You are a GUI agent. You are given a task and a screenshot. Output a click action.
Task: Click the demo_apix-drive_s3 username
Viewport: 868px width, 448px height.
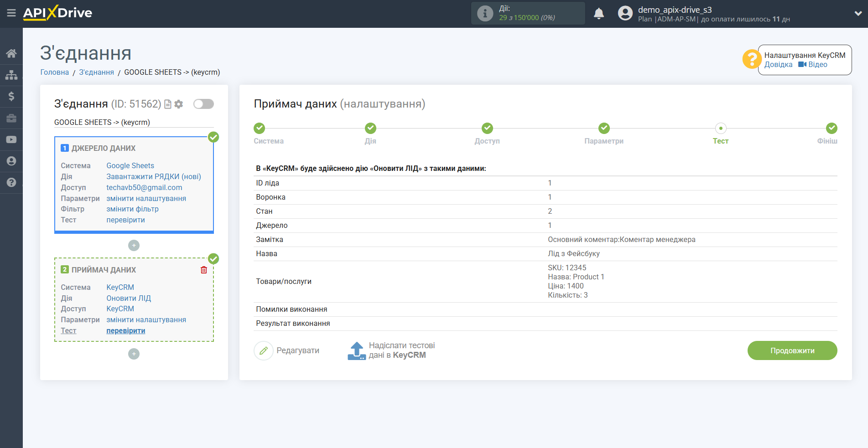coord(675,10)
